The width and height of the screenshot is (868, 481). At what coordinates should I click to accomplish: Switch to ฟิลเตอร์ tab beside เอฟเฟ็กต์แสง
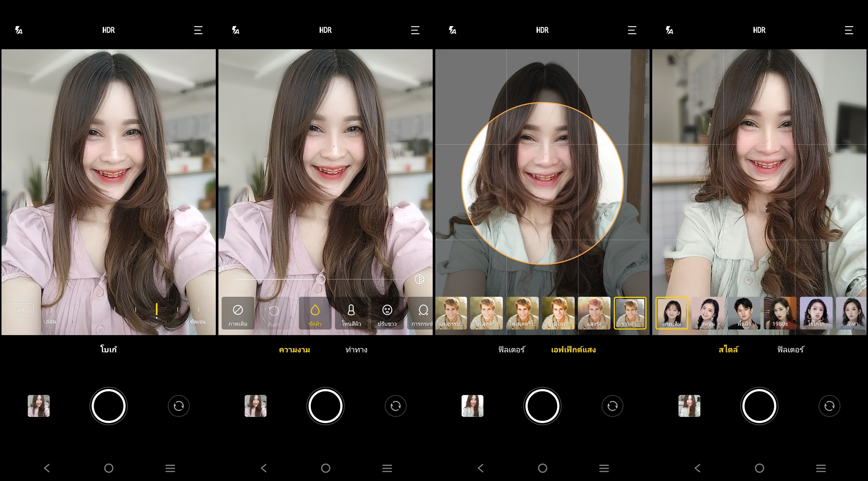pyautogui.click(x=512, y=350)
